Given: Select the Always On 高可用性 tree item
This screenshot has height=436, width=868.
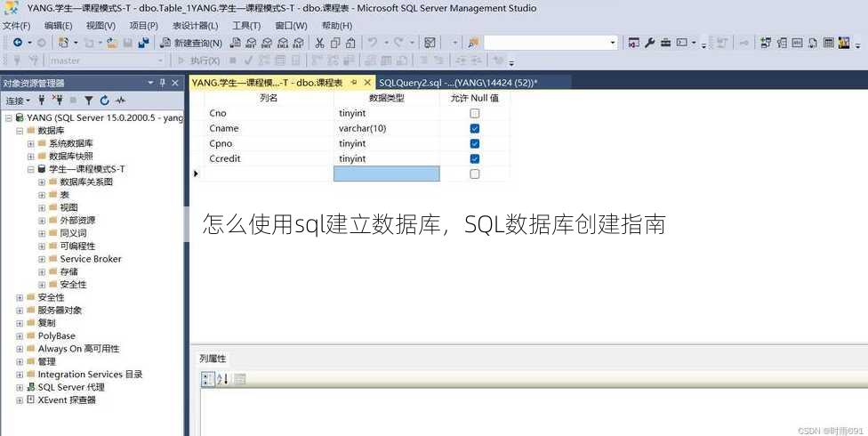Looking at the screenshot, I should (78, 349).
